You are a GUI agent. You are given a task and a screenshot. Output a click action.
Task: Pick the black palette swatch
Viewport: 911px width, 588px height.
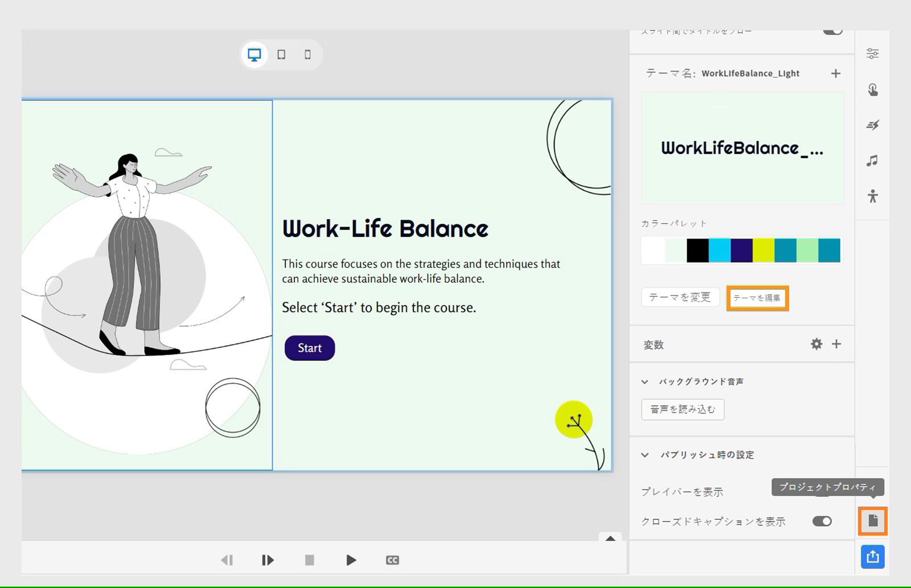697,250
